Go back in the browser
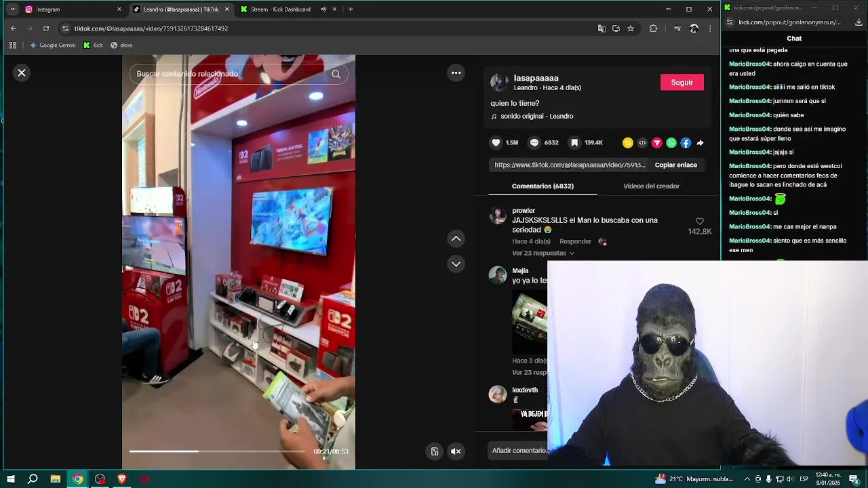The height and width of the screenshot is (488, 868). point(14,28)
